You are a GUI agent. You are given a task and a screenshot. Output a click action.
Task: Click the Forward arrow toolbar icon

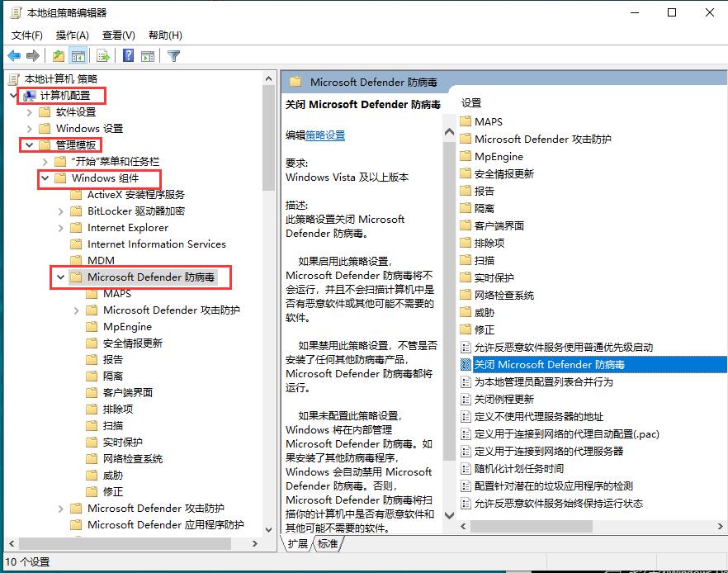point(33,56)
